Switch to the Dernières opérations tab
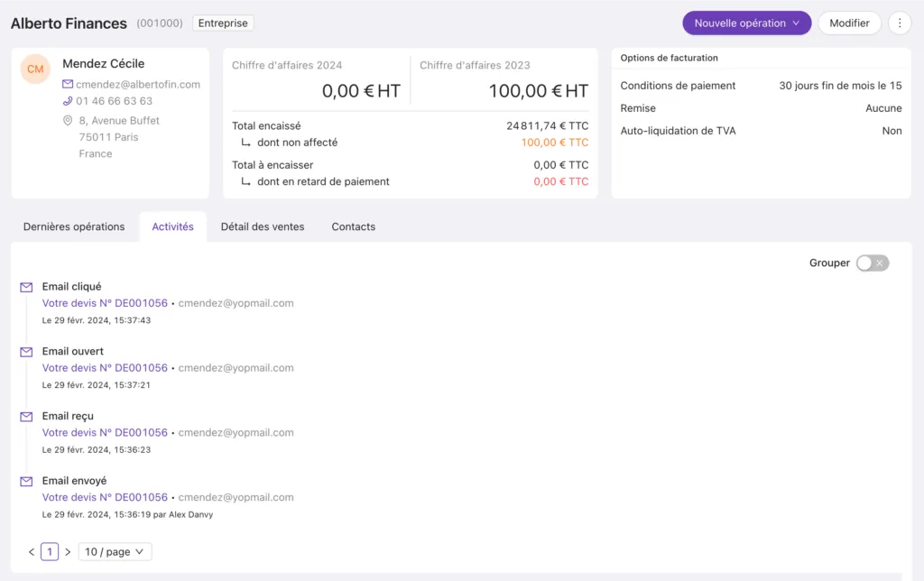This screenshot has width=924, height=581. pyautogui.click(x=74, y=226)
